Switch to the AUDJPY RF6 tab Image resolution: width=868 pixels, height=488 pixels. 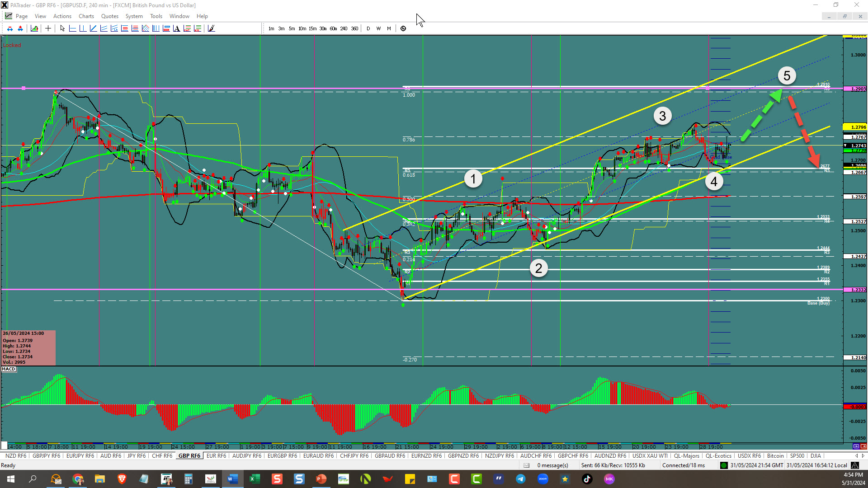click(x=247, y=456)
